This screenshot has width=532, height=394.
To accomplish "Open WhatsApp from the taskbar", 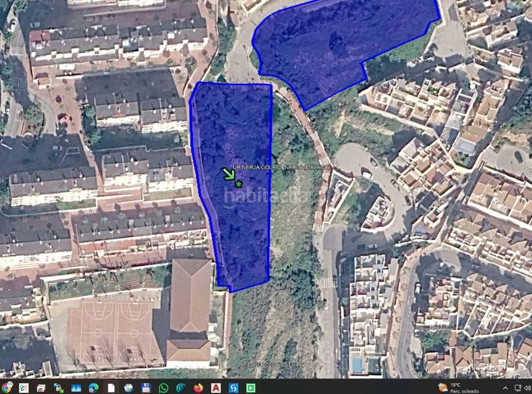I will [x=164, y=387].
